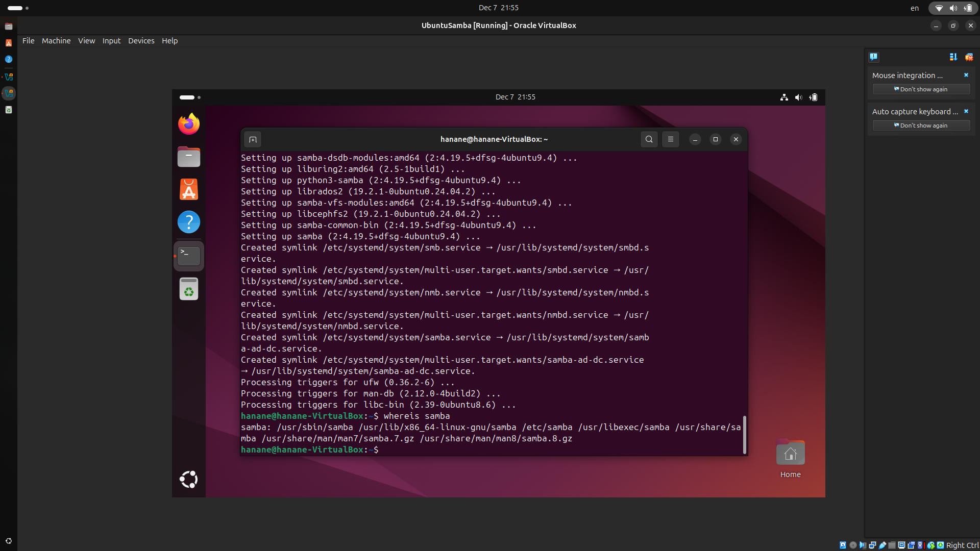
Task: Click Don't show again for Auto capture keyboard
Action: tap(921, 126)
